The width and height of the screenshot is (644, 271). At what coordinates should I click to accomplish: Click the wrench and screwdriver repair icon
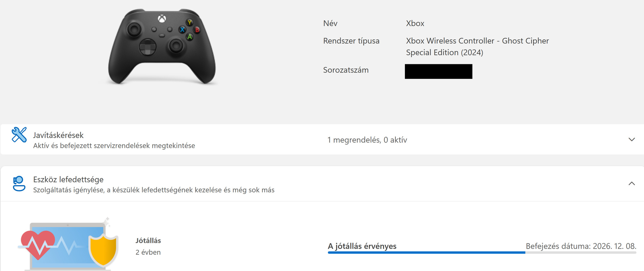(19, 135)
